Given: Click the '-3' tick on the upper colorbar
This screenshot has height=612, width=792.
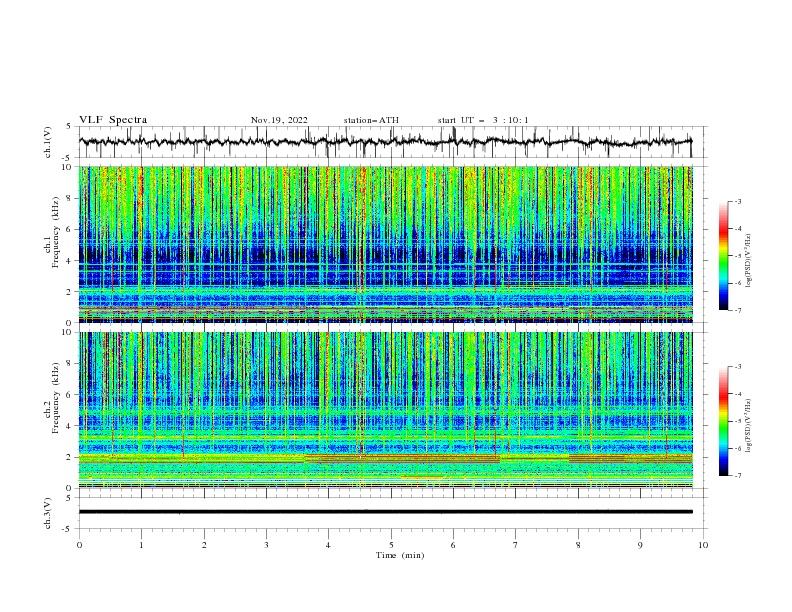Looking at the screenshot, I should click(x=737, y=201).
